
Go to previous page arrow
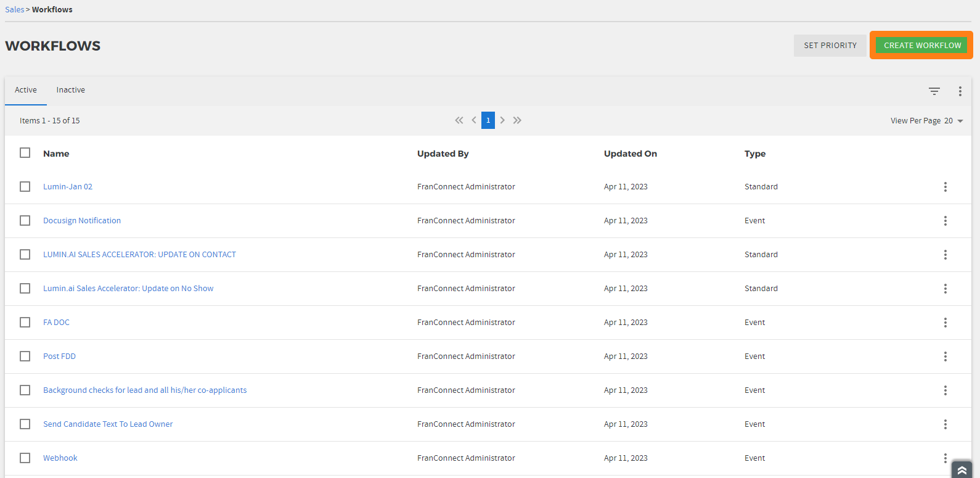tap(474, 120)
